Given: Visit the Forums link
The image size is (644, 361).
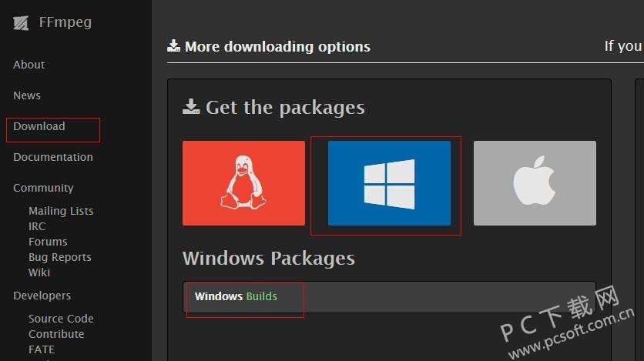Looking at the screenshot, I should pos(48,242).
